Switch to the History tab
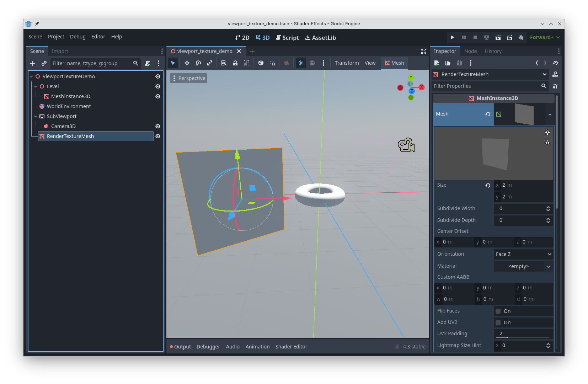Screen dimensions: 588x384 coord(493,51)
